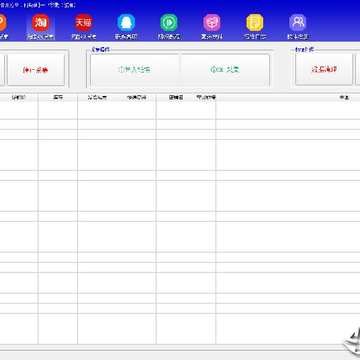360x360 pixels.
Task: Open the purple users icon
Action: [298, 23]
